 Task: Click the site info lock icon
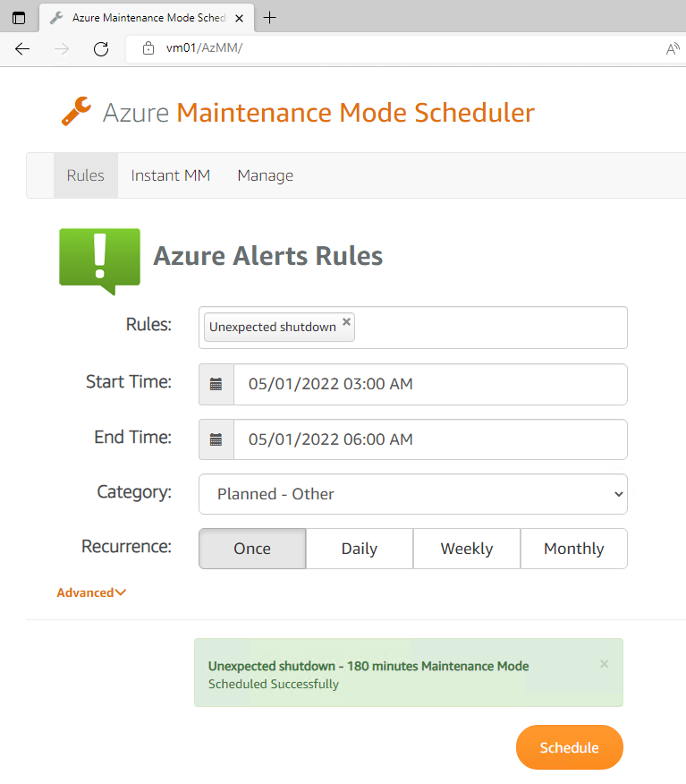click(148, 48)
